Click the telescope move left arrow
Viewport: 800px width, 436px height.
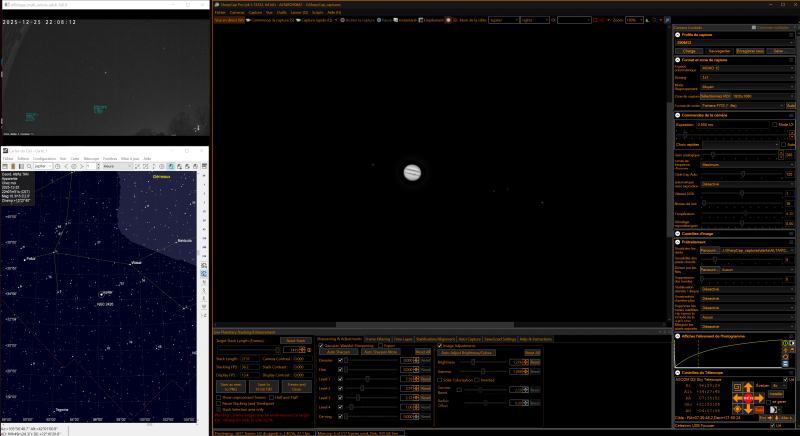coord(737,398)
